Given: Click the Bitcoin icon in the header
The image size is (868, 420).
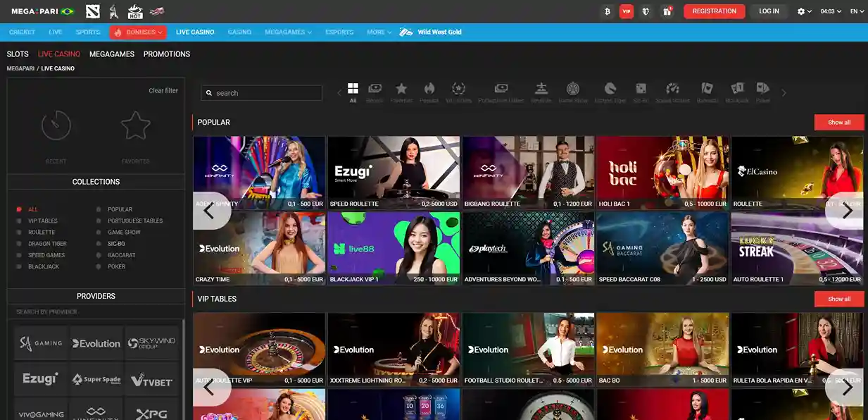Looking at the screenshot, I should (x=607, y=11).
